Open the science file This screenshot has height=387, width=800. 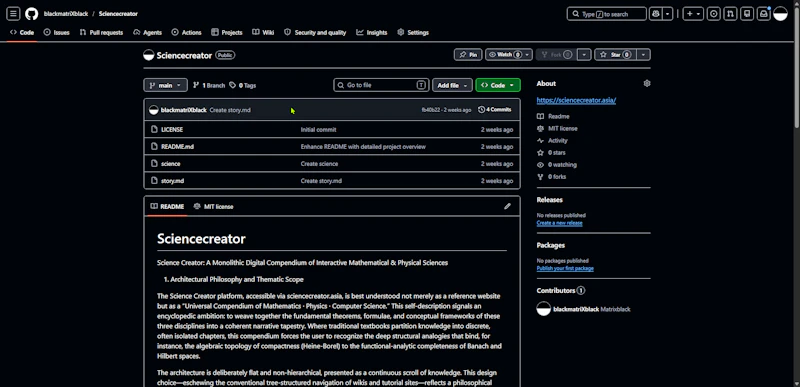(170, 164)
